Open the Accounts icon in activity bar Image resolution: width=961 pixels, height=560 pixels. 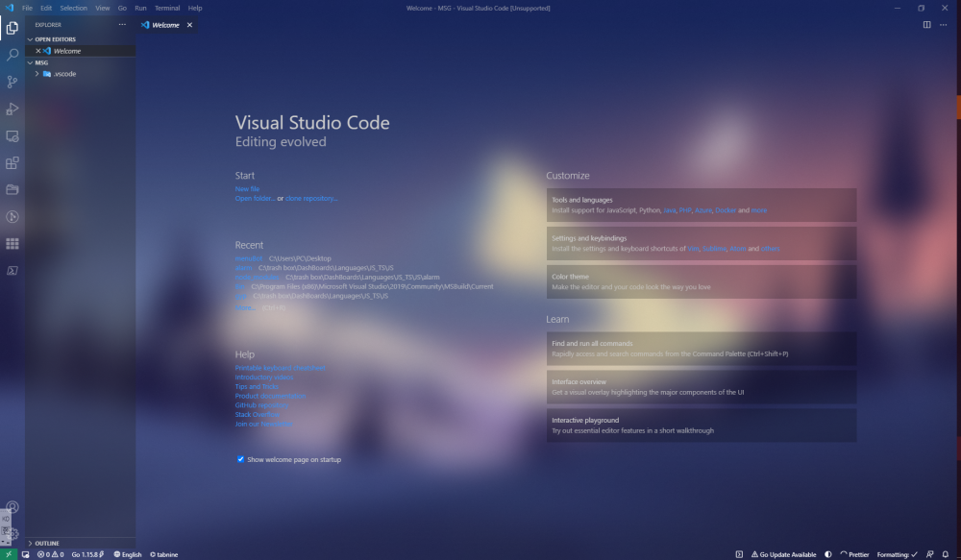(x=12, y=507)
